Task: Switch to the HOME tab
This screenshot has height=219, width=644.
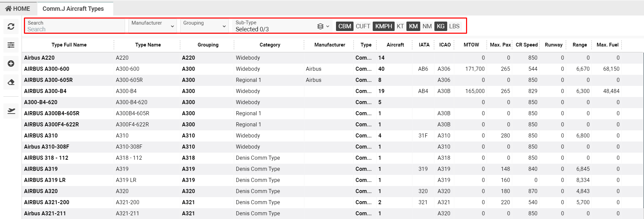Action: pyautogui.click(x=18, y=9)
